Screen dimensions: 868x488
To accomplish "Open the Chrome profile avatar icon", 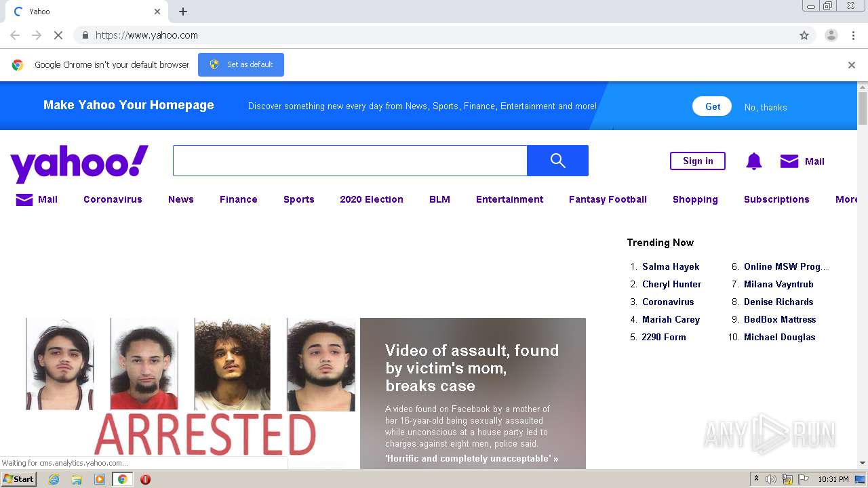I will (831, 35).
